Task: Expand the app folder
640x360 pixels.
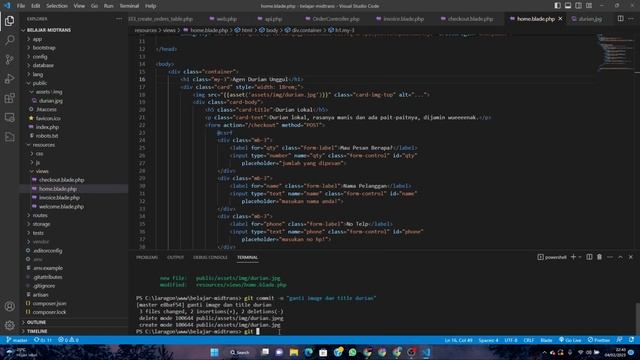Action: [37, 39]
